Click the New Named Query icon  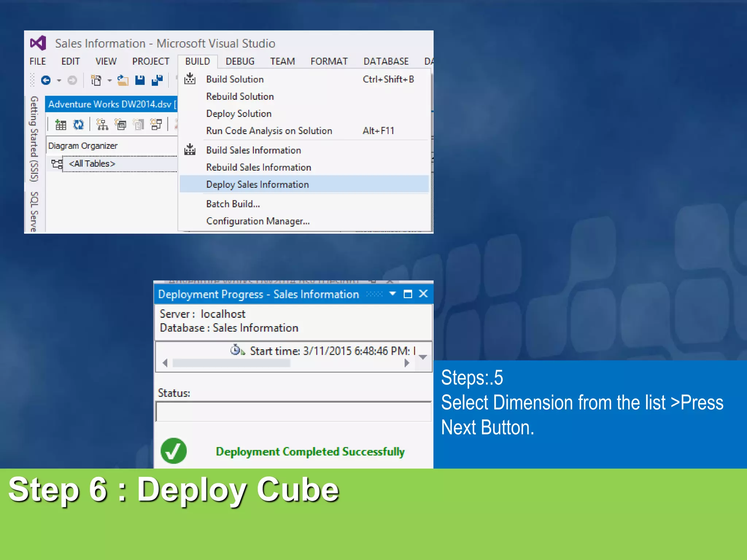point(120,125)
